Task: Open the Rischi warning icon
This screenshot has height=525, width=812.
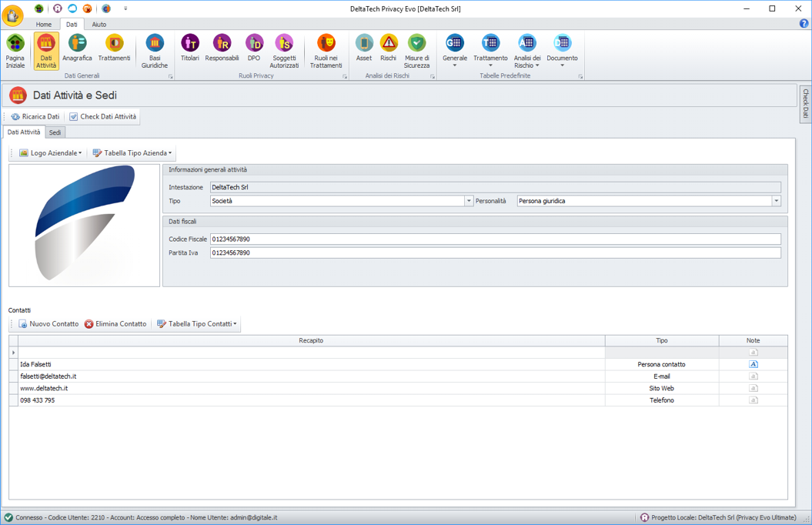Action: 389,48
